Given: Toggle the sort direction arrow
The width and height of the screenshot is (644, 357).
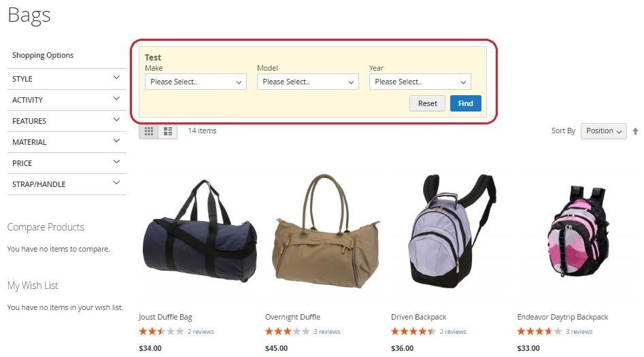Looking at the screenshot, I should pyautogui.click(x=635, y=131).
